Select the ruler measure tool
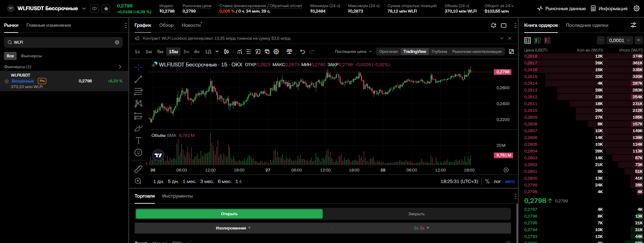 coord(138,169)
